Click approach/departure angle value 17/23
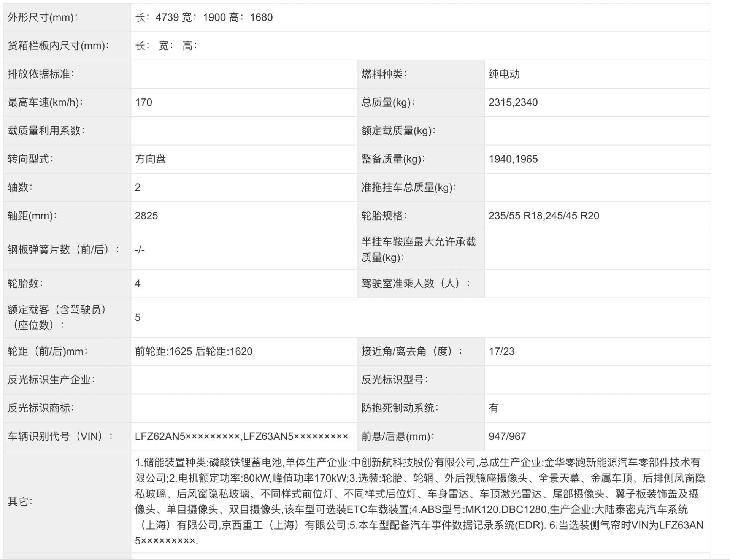Viewport: 730px width, 560px height. click(x=501, y=351)
